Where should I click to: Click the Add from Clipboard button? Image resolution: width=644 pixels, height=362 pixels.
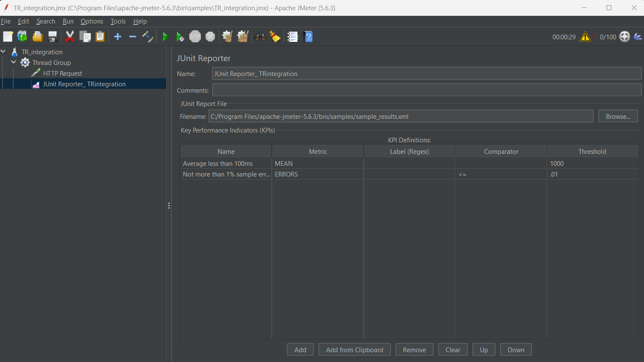(354, 350)
